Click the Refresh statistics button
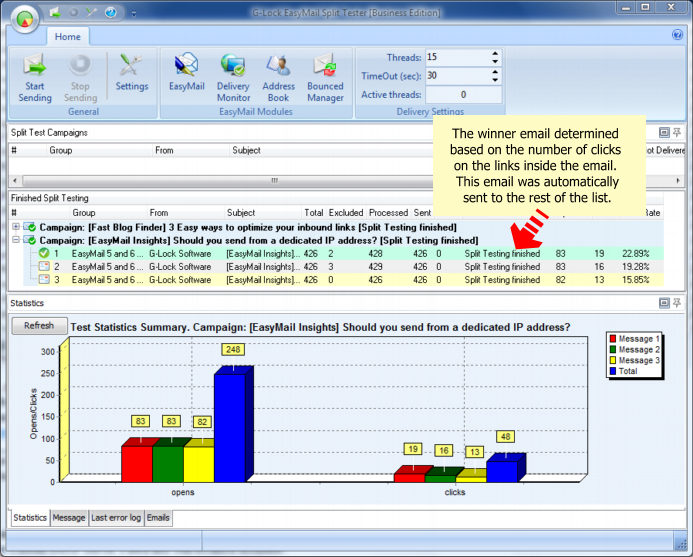This screenshot has width=693, height=557. coord(39,326)
